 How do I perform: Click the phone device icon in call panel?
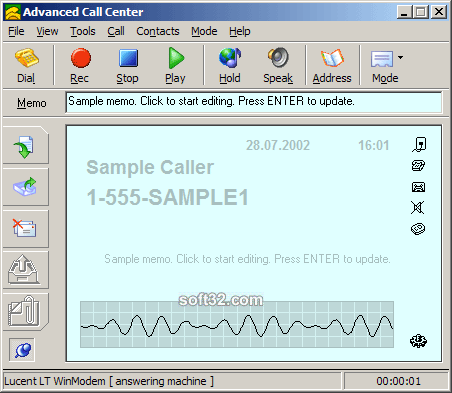(418, 165)
